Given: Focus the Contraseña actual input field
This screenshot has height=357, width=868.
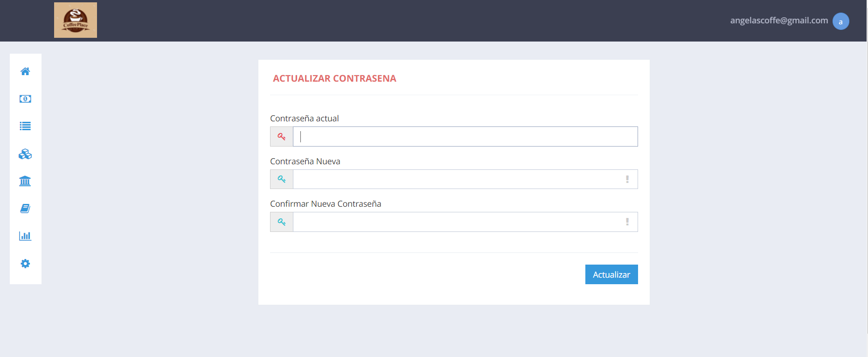Looking at the screenshot, I should coord(465,137).
